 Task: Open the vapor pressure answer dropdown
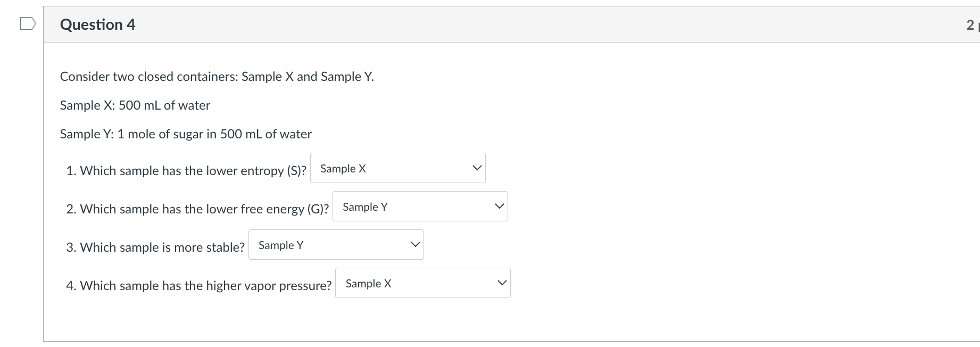(x=422, y=283)
